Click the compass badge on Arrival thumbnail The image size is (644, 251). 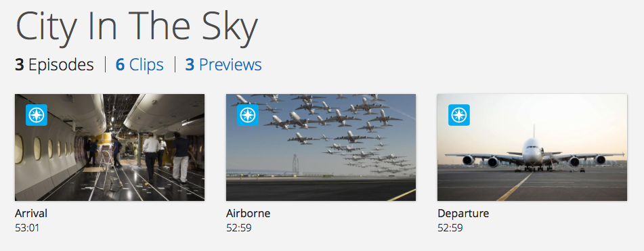coord(37,115)
